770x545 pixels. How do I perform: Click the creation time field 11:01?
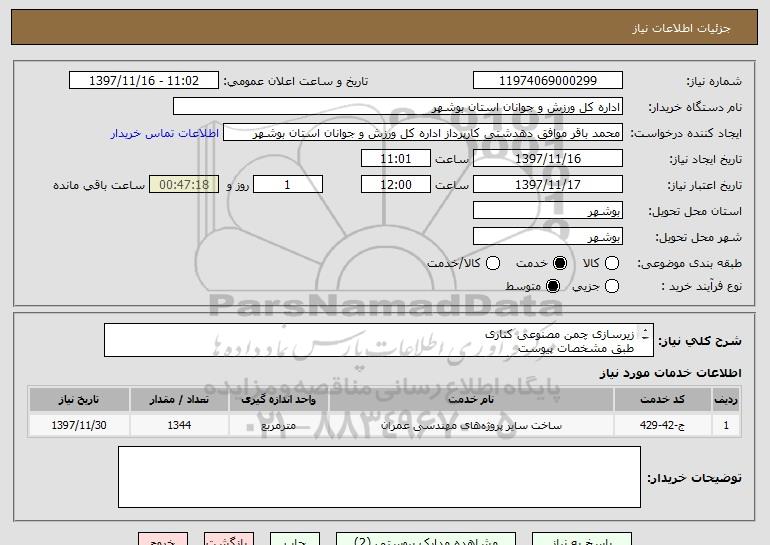coord(396,159)
